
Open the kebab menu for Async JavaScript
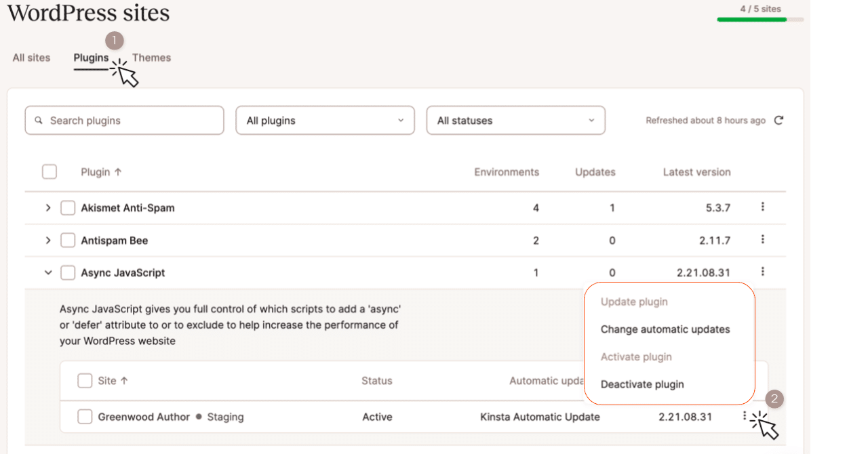point(763,272)
